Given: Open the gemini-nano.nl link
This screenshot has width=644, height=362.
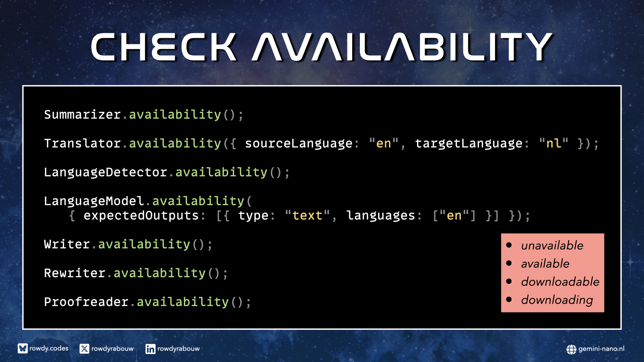Looking at the screenshot, I should click(x=601, y=349).
